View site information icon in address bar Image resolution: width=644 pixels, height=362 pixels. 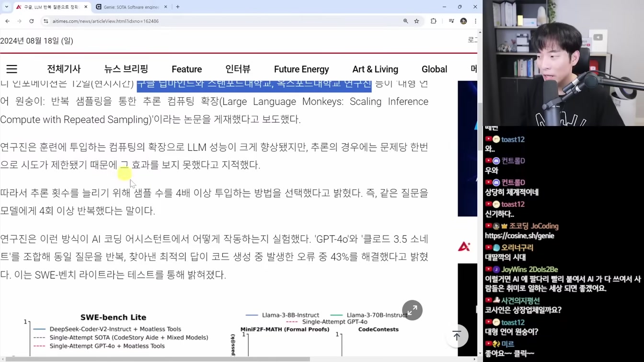pos(46,21)
